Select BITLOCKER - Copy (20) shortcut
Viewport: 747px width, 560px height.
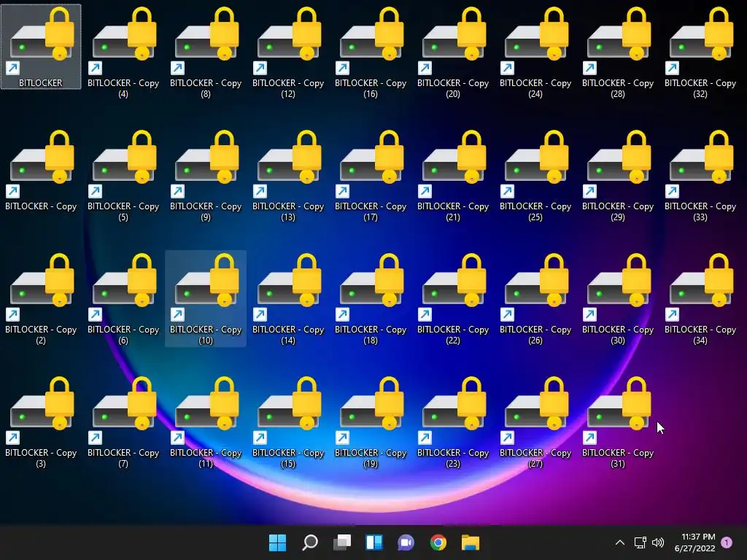[x=453, y=52]
